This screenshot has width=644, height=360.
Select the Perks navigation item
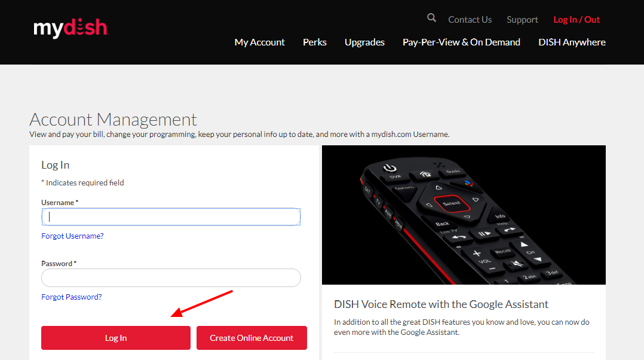pos(314,42)
